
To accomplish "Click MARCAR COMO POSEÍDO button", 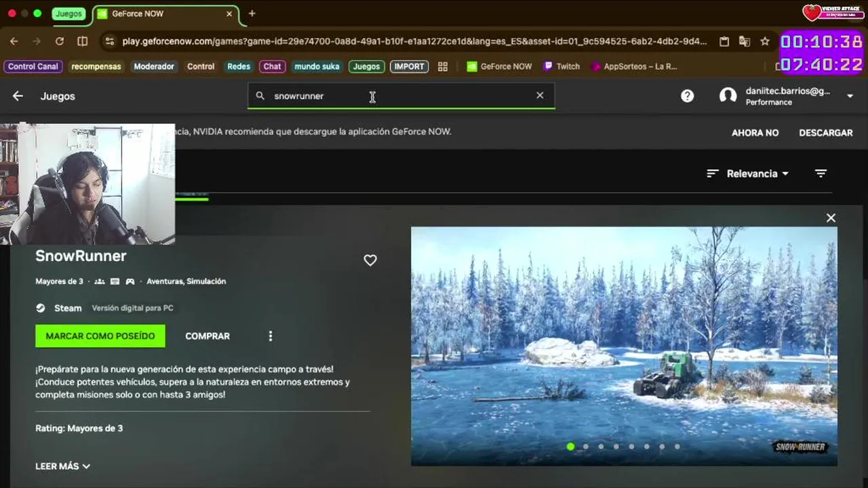I will (x=100, y=336).
